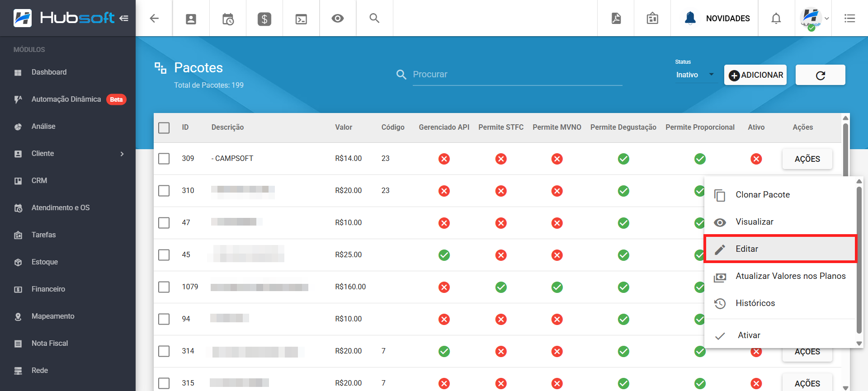Open the outlined notifications bell icon
Screen dimensions: 868x391
(x=776, y=19)
